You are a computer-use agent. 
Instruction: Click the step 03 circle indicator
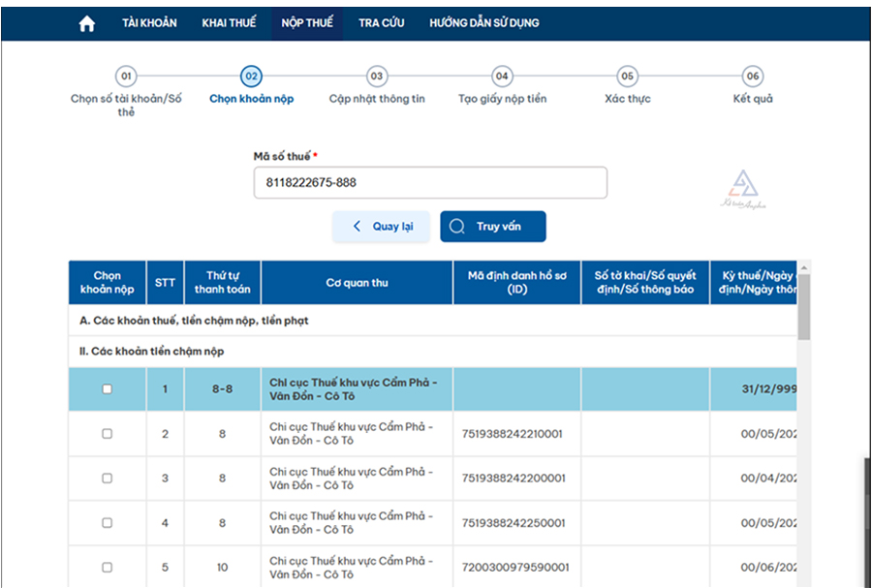[377, 77]
